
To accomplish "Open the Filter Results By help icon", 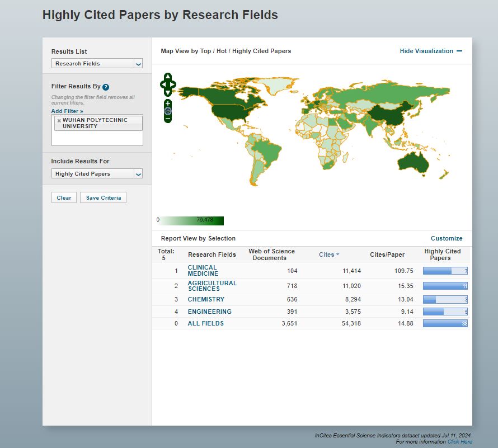I will [106, 87].
